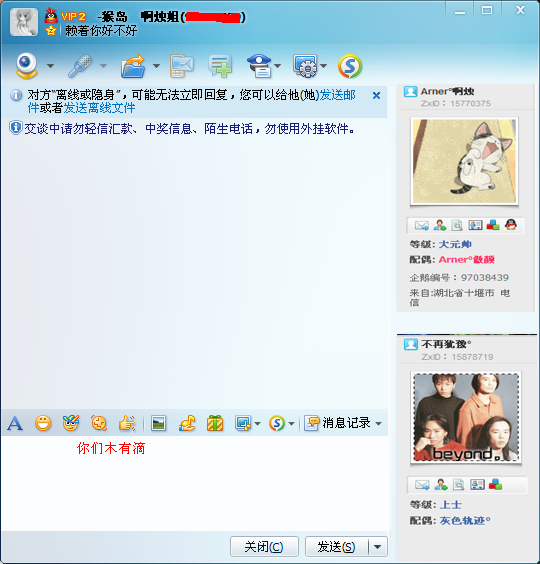Open the VIP magic emoticon icon
The height and width of the screenshot is (564, 540).
71,423
